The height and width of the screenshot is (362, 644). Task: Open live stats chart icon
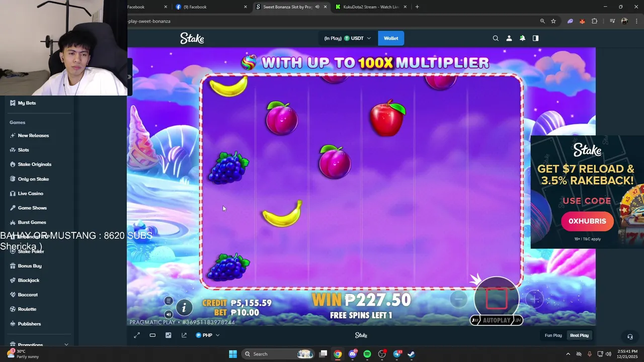tap(168, 335)
